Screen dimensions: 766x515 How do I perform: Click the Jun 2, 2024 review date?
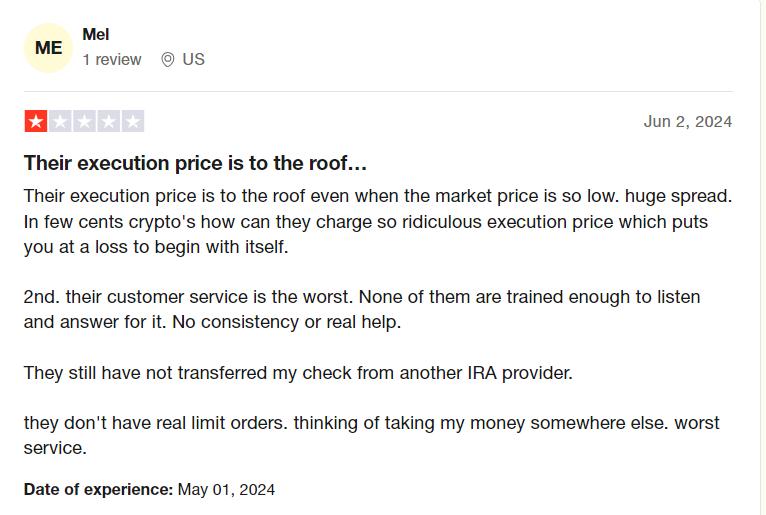tap(688, 122)
